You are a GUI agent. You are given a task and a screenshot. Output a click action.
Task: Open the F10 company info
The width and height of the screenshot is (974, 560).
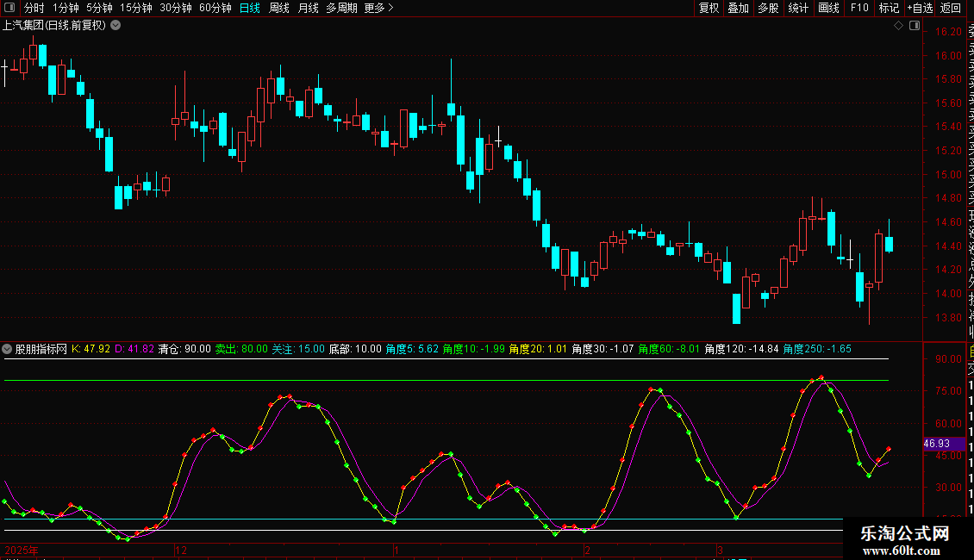[859, 8]
